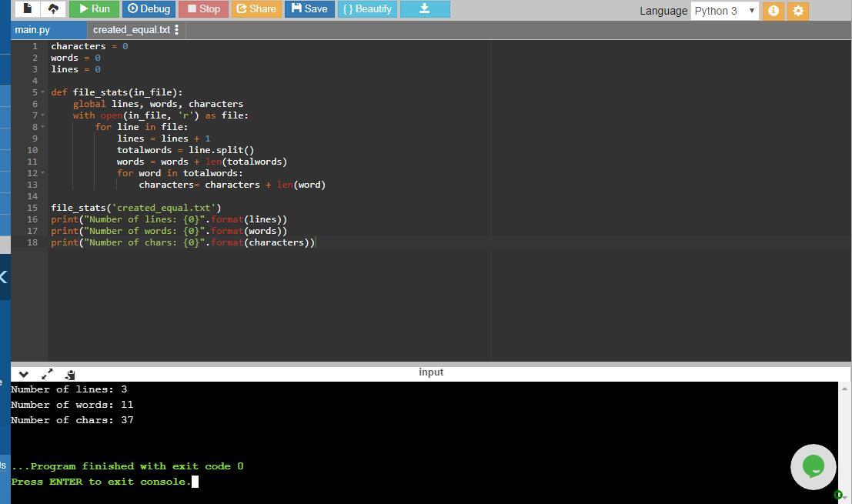
Task: Collapse the console panel with chevron
Action: (24, 374)
